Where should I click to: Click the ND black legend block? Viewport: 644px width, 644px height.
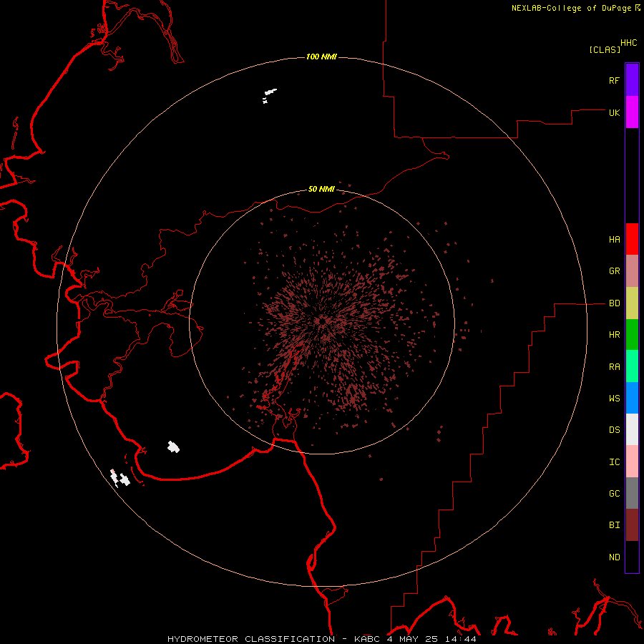[632, 557]
